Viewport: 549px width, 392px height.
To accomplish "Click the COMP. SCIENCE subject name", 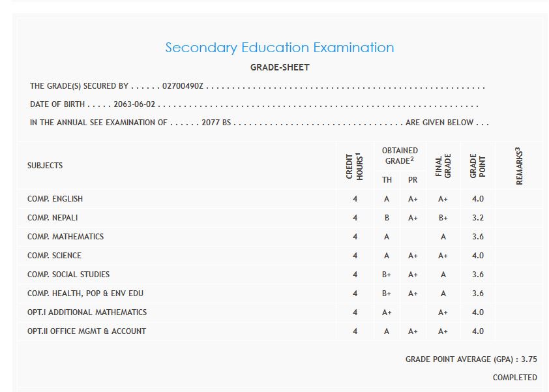I will (54, 256).
